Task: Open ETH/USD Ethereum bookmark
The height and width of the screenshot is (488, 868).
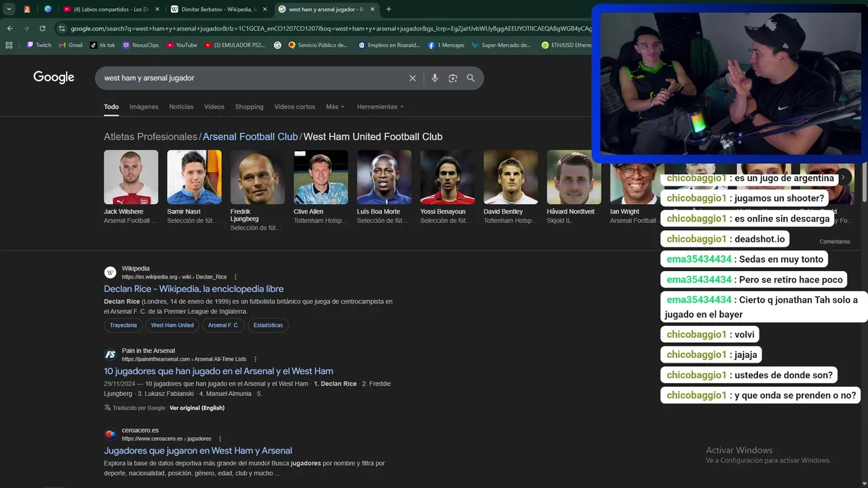Action: coord(567,45)
